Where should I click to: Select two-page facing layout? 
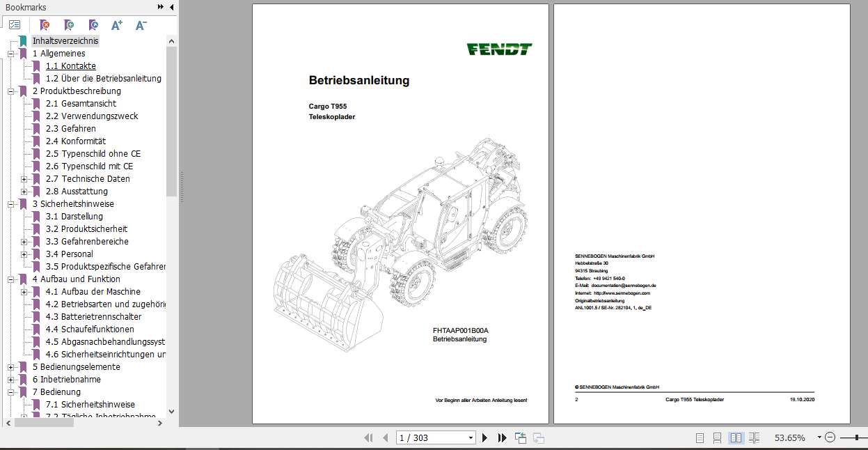point(736,438)
